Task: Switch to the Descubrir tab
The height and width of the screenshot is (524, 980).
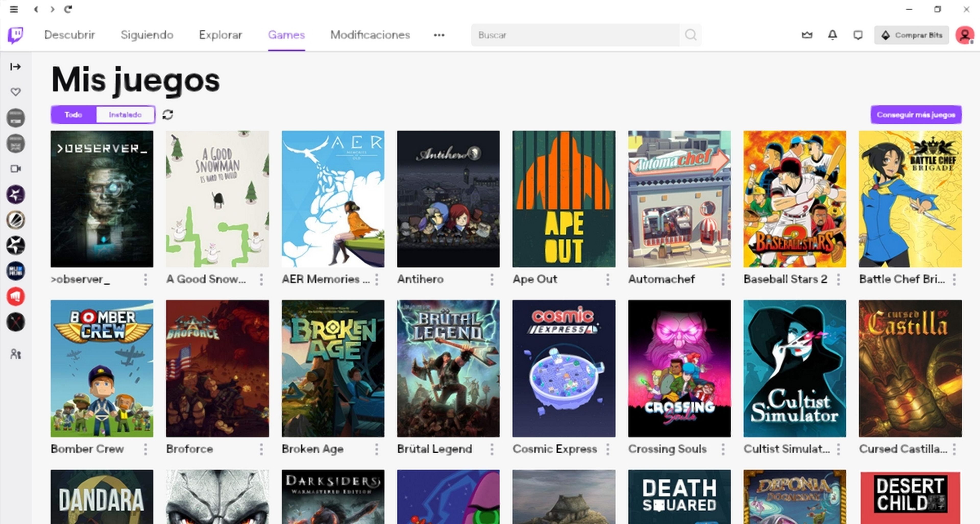Action: coord(70,35)
